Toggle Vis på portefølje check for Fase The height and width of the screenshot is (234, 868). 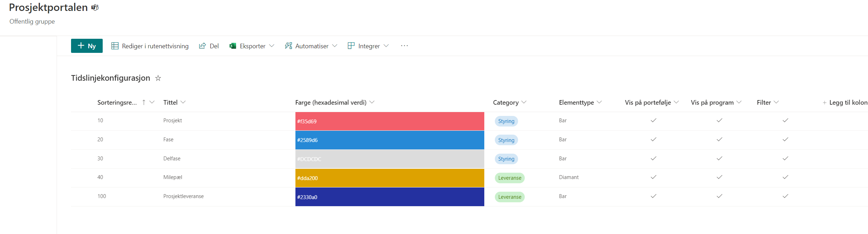653,140
